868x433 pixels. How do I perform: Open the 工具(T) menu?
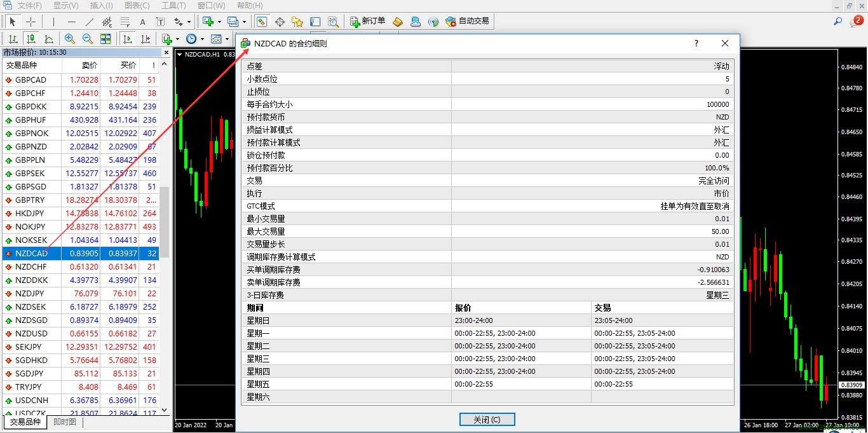coord(173,6)
